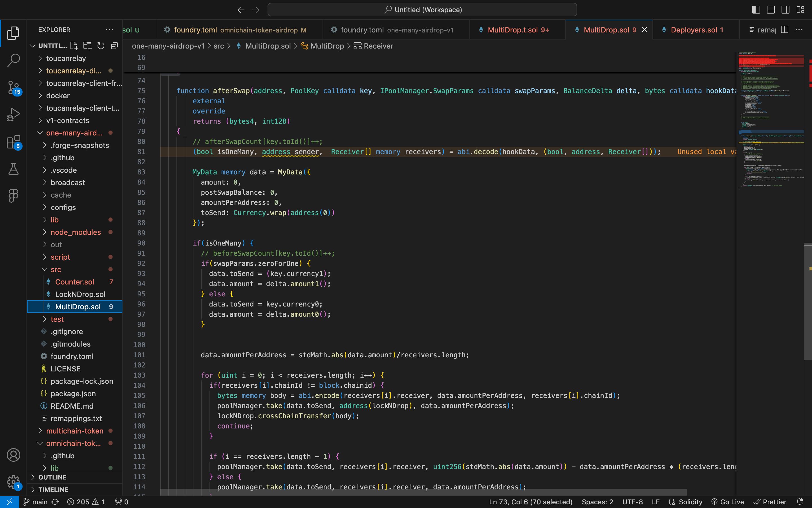Viewport: 812px width, 508px height.
Task: Change UTF-8 file encoding
Action: pyautogui.click(x=632, y=502)
